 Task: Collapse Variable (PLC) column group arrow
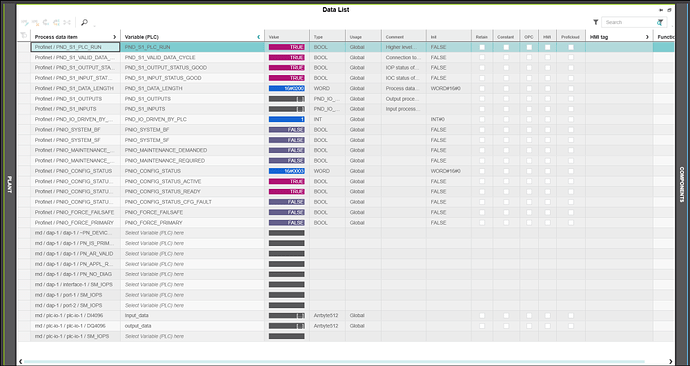[259, 37]
